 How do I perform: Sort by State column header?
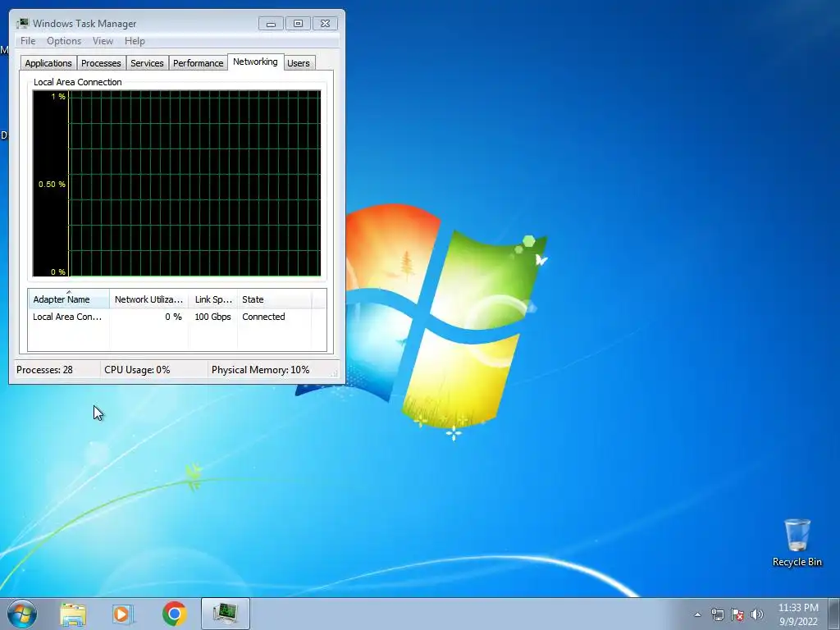tap(274, 299)
